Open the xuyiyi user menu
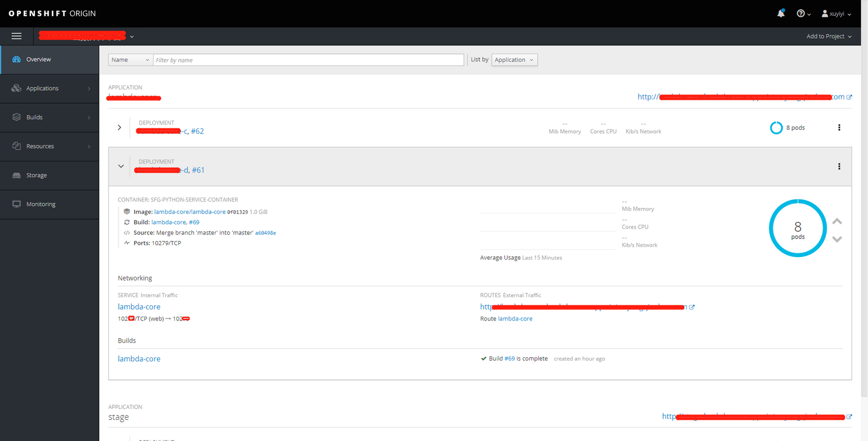This screenshot has width=868, height=441. pos(836,14)
